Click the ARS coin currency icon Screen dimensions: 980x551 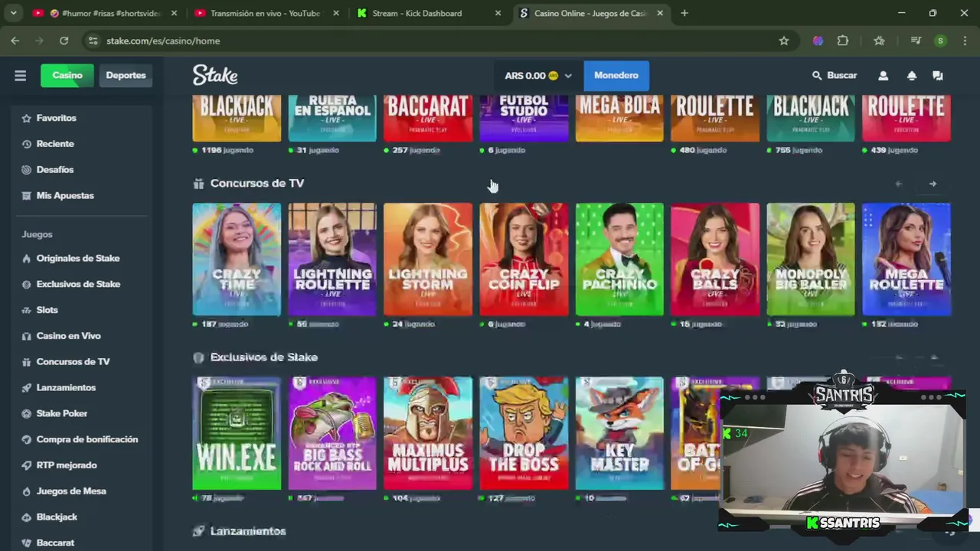554,76
